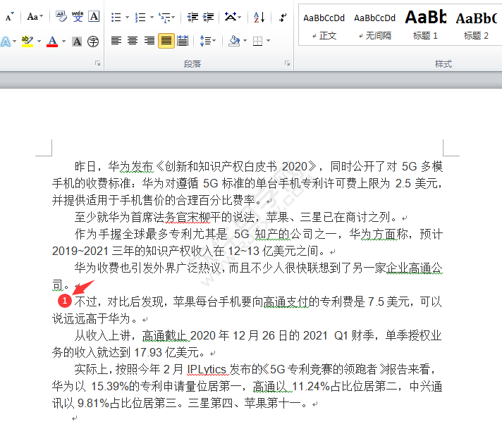Open the multilevel list menu

click(x=167, y=18)
